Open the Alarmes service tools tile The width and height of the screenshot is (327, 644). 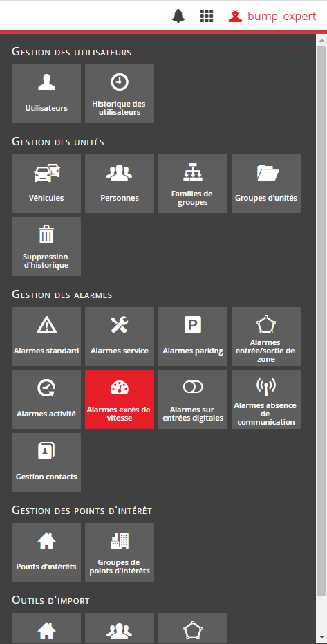120,336
